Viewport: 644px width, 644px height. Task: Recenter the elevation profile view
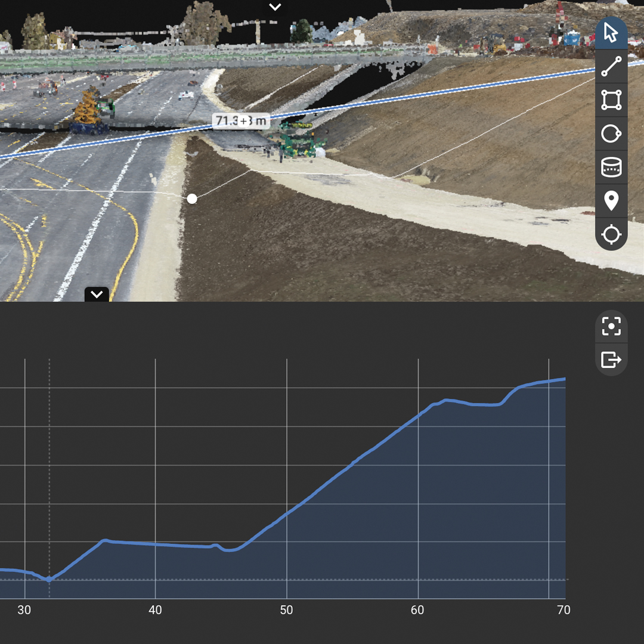pos(611,327)
